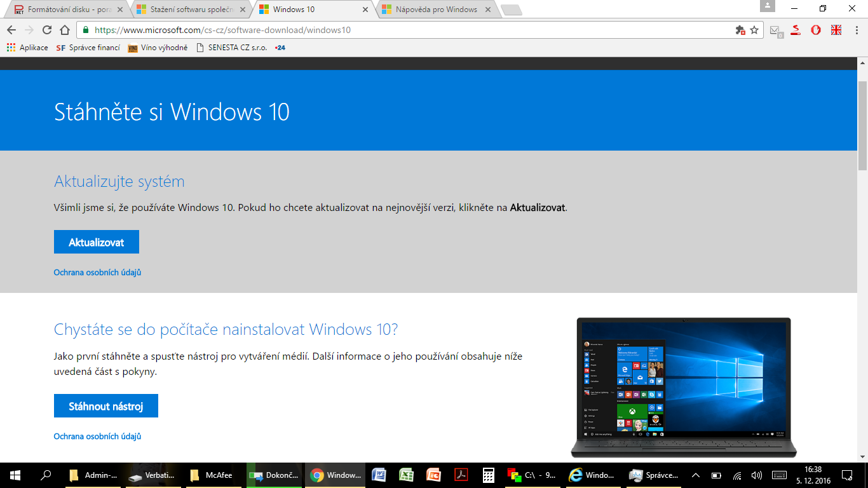
Task: Open the Dokonč... taskbar window
Action: click(x=275, y=475)
